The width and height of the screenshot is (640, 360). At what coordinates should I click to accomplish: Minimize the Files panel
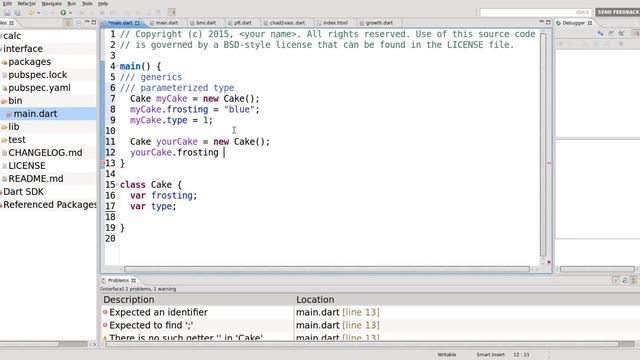point(87,22)
